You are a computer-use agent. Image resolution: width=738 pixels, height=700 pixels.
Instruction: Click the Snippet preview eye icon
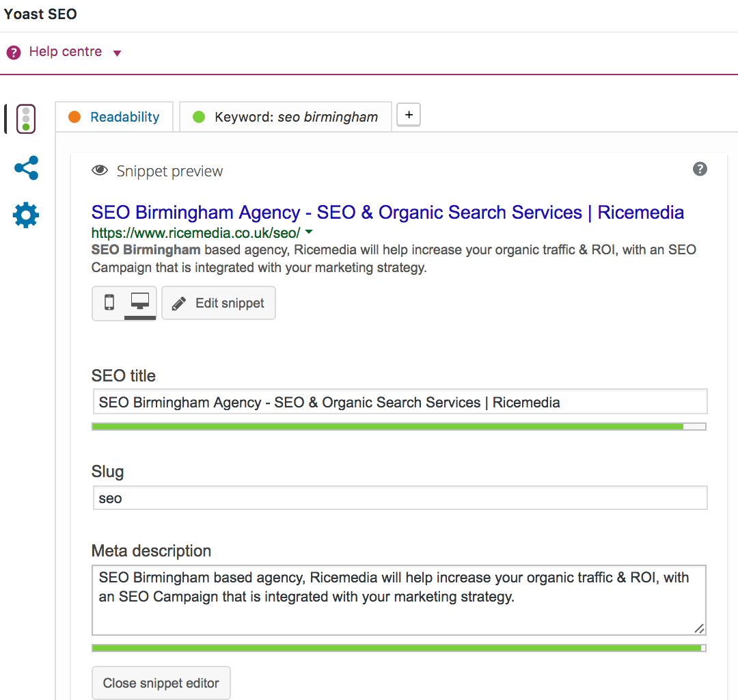click(100, 170)
